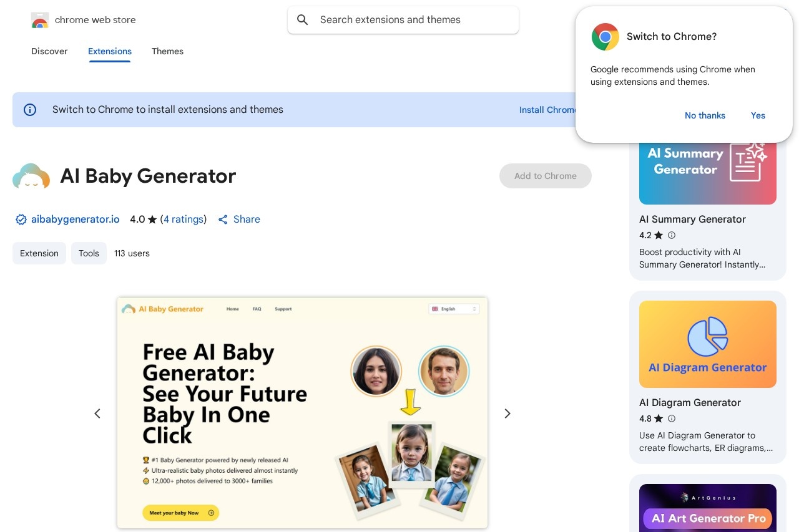Open the English language dropdown in preview
The width and height of the screenshot is (799, 532).
[454, 309]
